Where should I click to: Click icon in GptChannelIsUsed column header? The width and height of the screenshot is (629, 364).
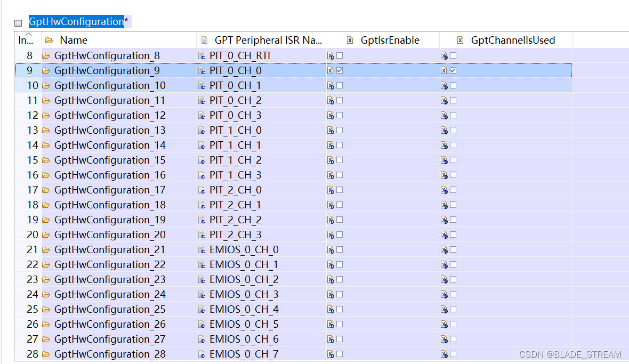460,40
